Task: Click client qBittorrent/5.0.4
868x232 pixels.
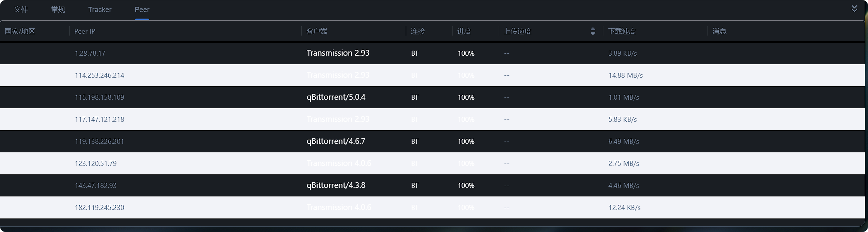Action: pos(336,97)
